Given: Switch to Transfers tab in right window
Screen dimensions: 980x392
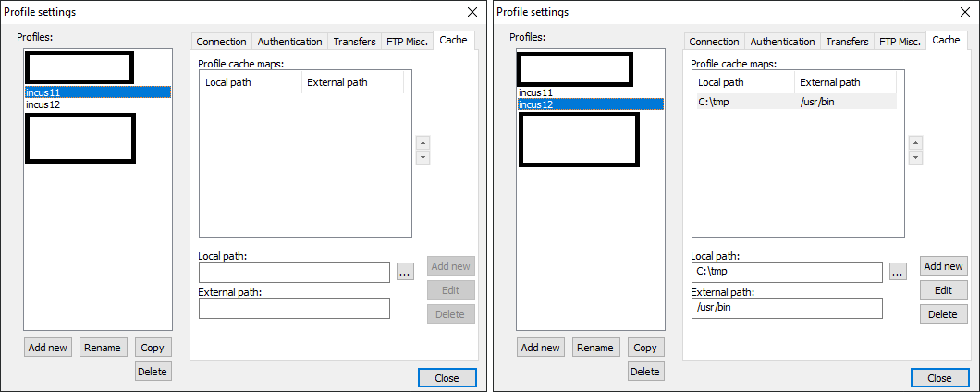Looking at the screenshot, I should [847, 42].
